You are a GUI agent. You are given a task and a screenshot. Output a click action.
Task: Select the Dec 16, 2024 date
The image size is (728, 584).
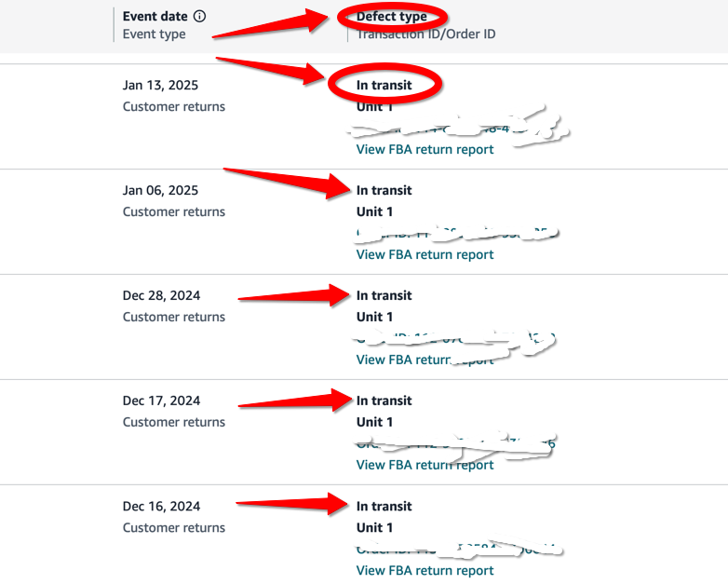161,506
